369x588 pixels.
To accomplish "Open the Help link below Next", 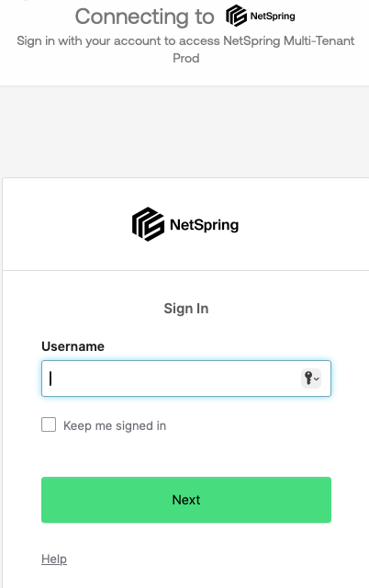I will coord(54,559).
